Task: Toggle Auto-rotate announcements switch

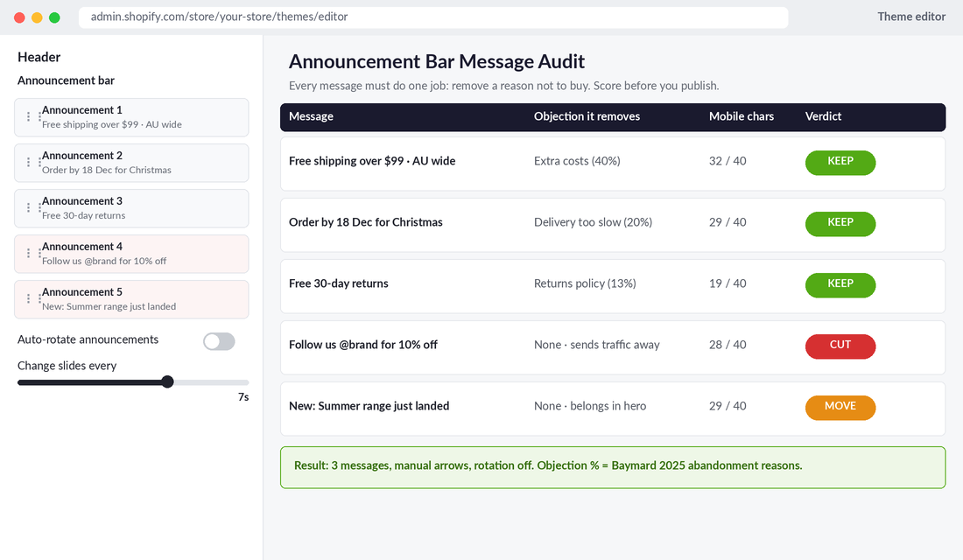Action: [x=219, y=341]
